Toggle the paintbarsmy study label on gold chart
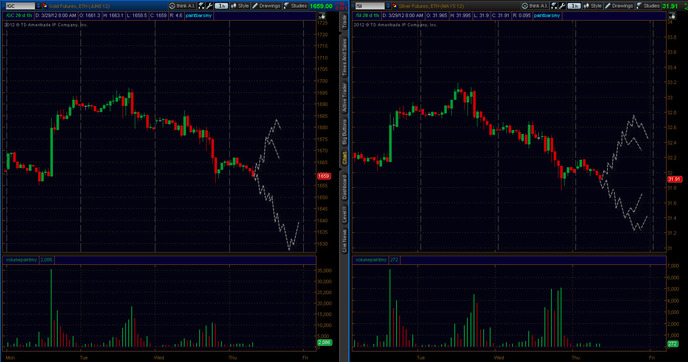Viewport: 688px width, 362px height. pos(198,15)
